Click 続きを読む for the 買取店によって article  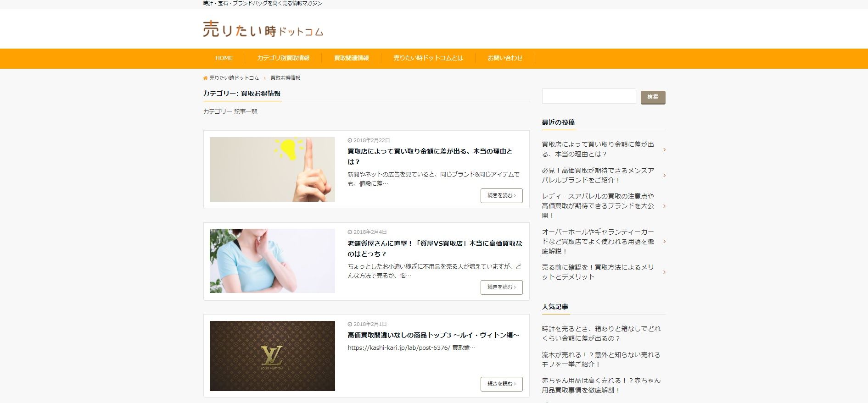click(x=501, y=196)
